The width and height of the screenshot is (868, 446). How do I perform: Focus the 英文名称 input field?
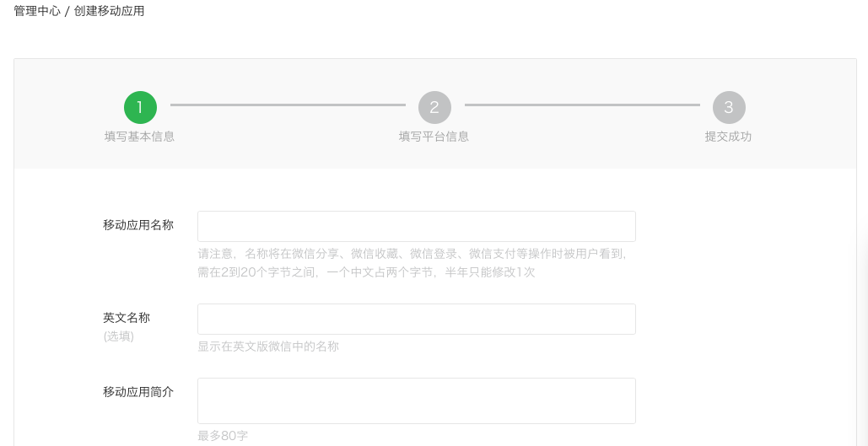[x=417, y=319]
